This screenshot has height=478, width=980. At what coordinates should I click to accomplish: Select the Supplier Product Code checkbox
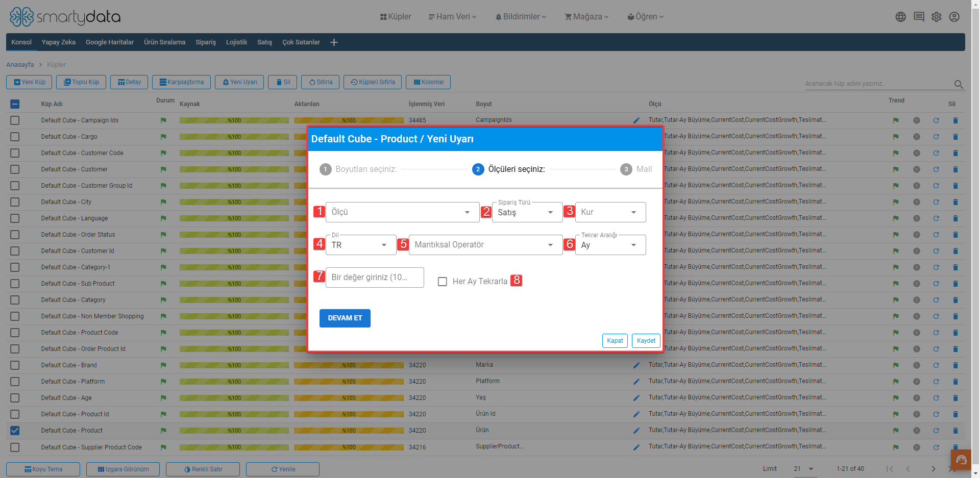(15, 447)
